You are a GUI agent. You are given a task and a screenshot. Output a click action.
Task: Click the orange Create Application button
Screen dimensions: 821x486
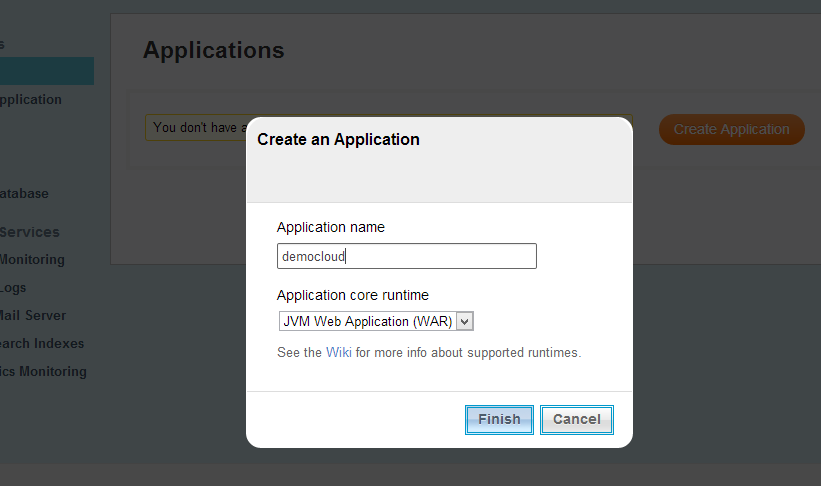731,129
